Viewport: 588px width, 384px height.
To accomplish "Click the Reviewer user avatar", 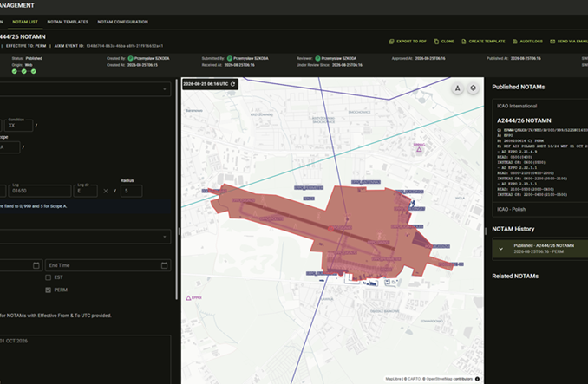I will 317,58.
